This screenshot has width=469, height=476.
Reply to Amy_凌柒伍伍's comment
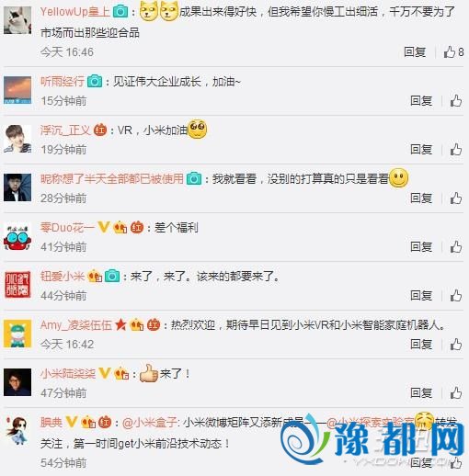click(421, 345)
